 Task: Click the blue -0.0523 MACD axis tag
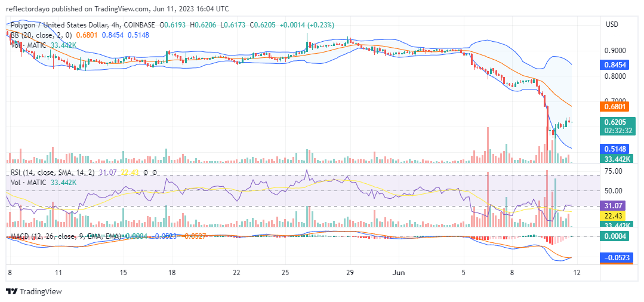point(616,258)
